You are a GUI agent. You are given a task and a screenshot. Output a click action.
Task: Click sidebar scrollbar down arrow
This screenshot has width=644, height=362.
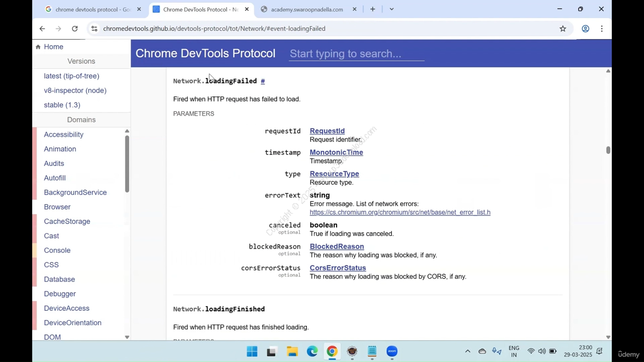coord(127,337)
